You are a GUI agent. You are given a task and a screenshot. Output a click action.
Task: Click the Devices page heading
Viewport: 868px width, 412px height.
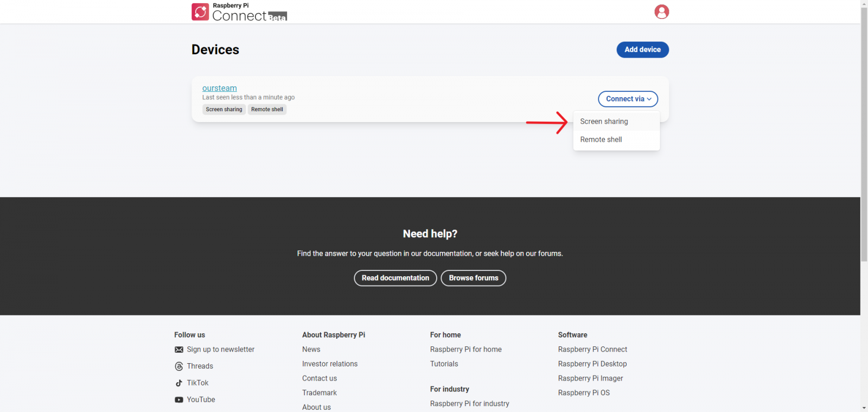point(215,49)
